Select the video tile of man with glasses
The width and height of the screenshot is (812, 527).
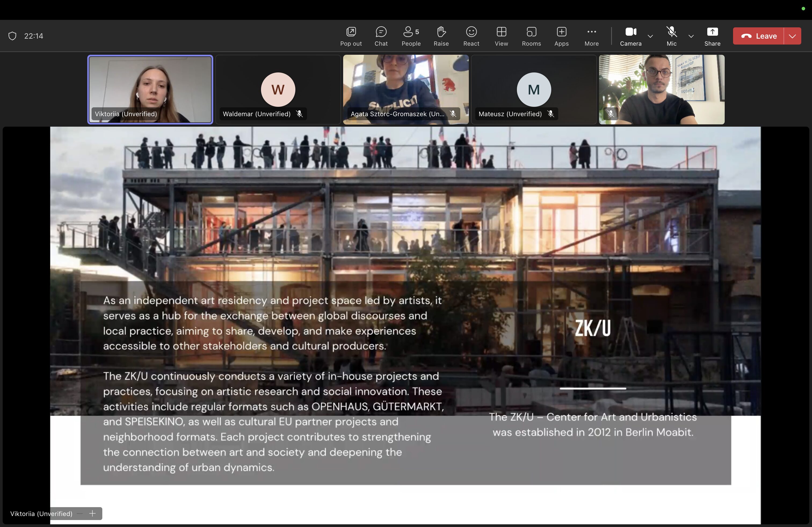tap(662, 90)
